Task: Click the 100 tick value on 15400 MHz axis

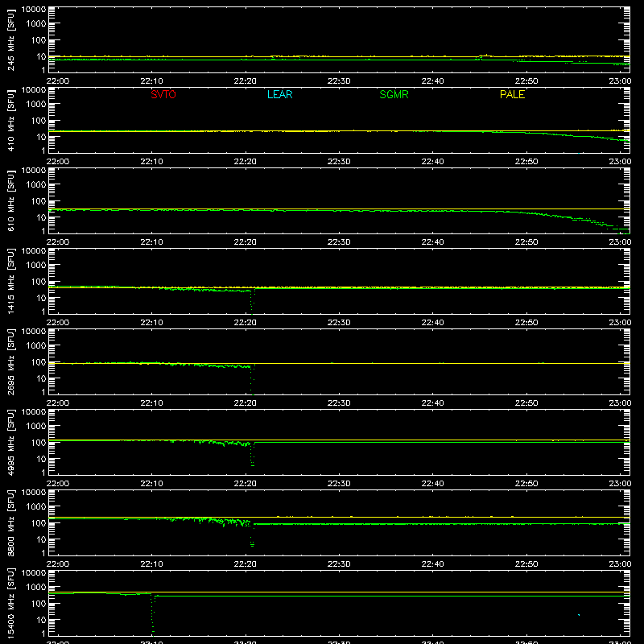Action: 39,604
